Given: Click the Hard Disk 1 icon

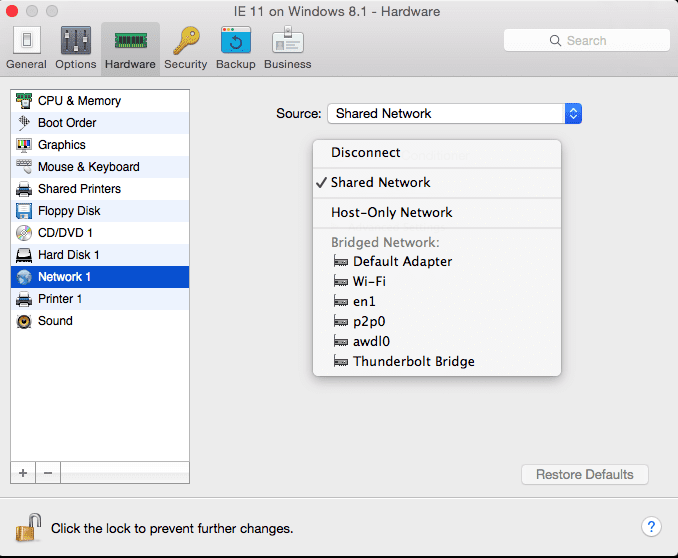Looking at the screenshot, I should (x=24, y=255).
